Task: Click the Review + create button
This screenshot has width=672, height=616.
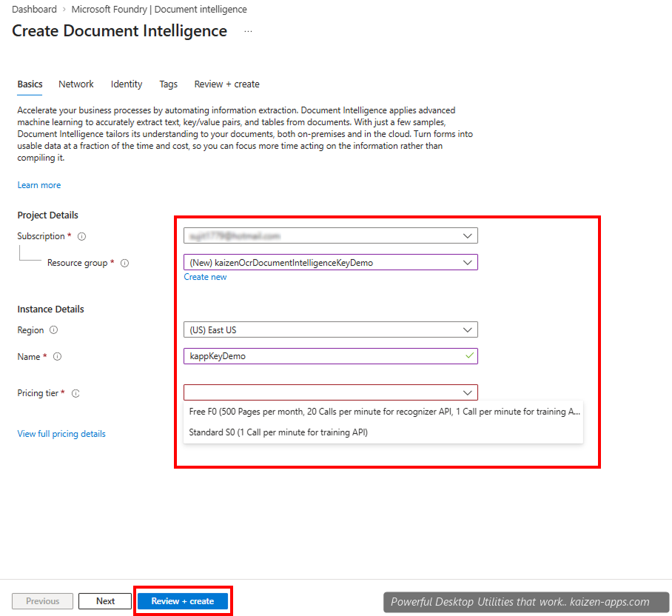Action: [x=183, y=600]
